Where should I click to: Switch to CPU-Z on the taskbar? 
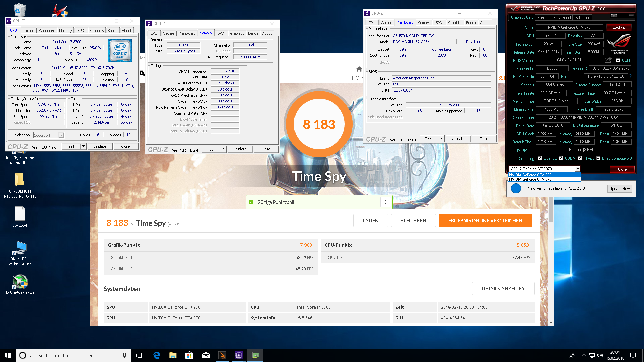(239, 355)
